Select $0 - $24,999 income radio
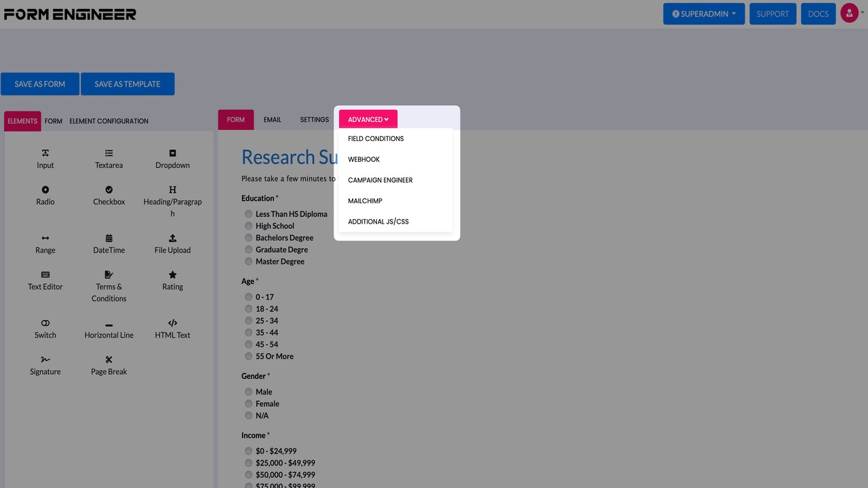 tap(249, 451)
